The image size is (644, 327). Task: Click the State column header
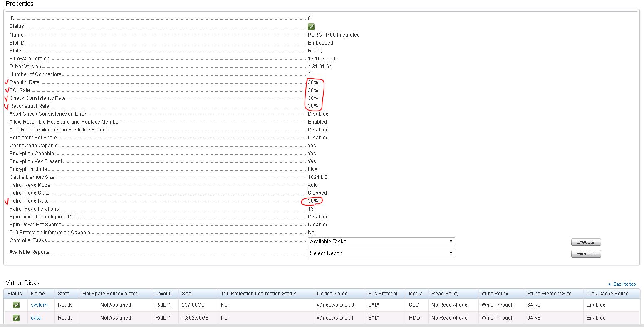click(x=64, y=294)
